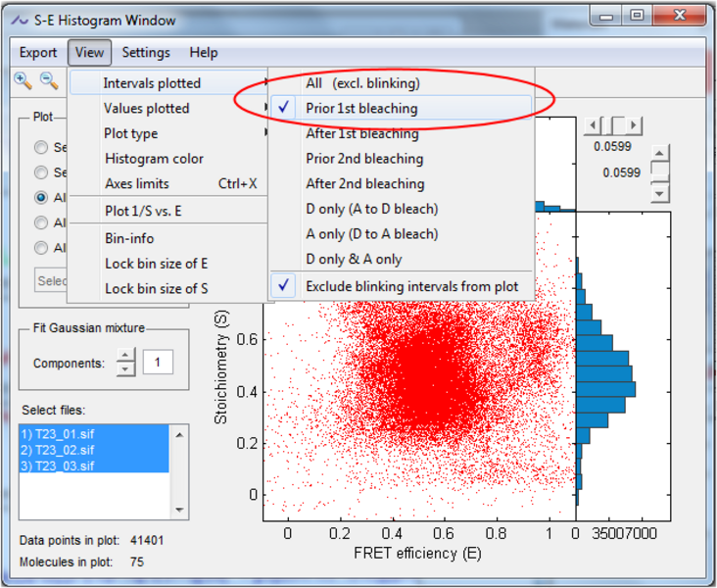Select file T23_02.sif in list
Image resolution: width=717 pixels, height=588 pixels.
(x=59, y=449)
